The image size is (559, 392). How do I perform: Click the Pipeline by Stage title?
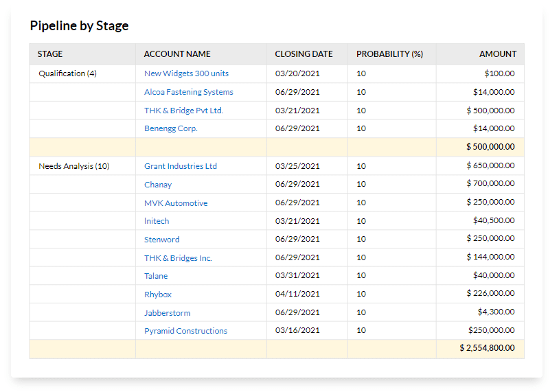tap(79, 25)
